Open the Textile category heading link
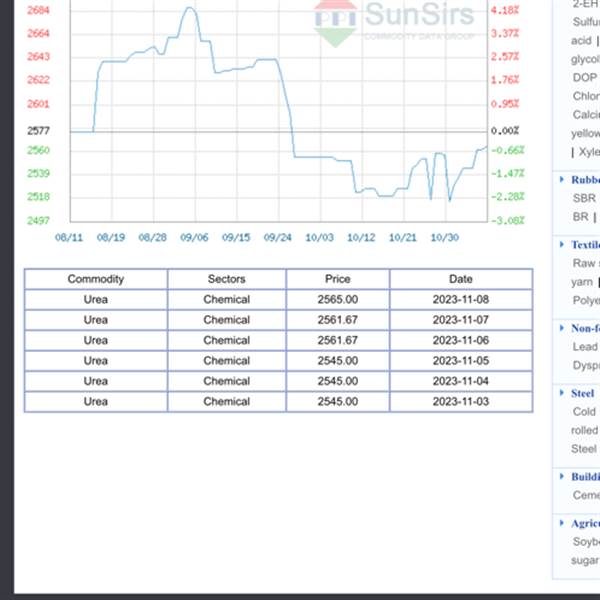 (x=585, y=245)
